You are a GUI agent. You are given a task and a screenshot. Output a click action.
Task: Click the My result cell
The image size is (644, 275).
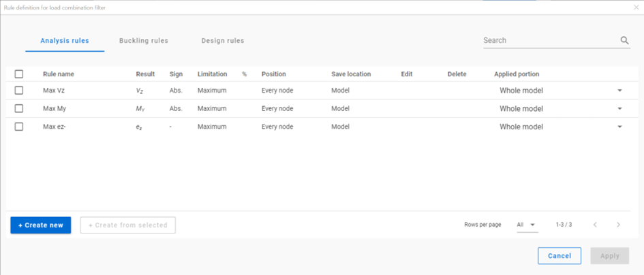[x=140, y=109]
